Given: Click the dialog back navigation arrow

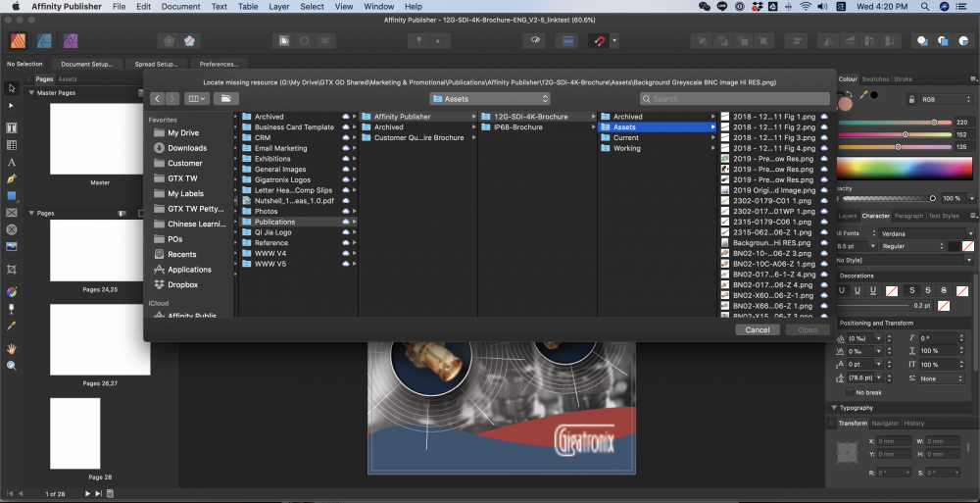Looking at the screenshot, I should [157, 99].
